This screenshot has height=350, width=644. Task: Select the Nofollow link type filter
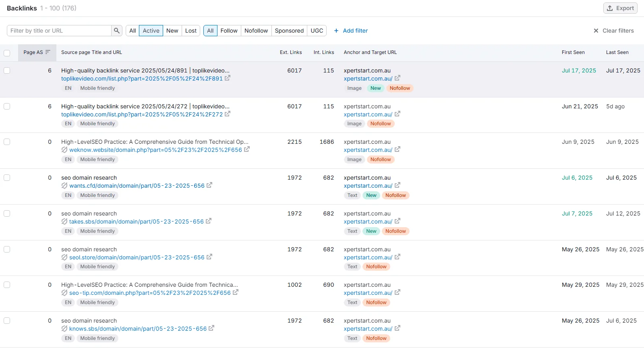coord(256,31)
